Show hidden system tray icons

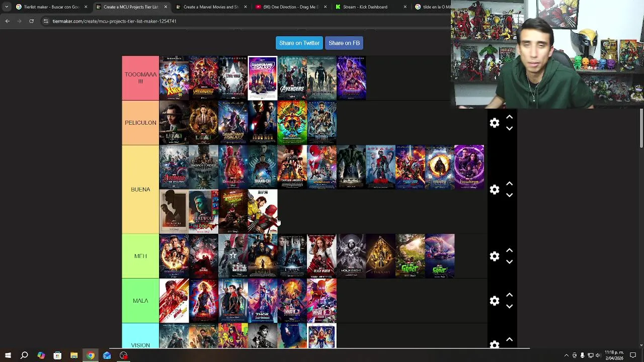pos(567,355)
